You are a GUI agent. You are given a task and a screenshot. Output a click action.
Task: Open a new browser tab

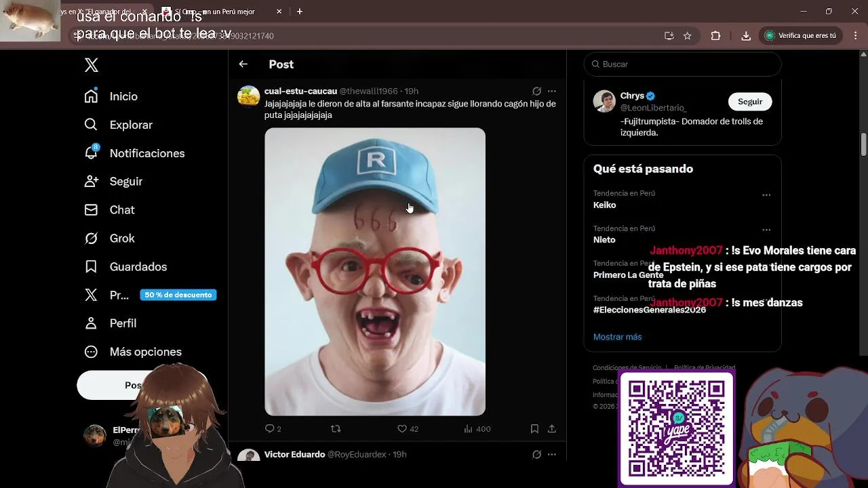pos(300,12)
